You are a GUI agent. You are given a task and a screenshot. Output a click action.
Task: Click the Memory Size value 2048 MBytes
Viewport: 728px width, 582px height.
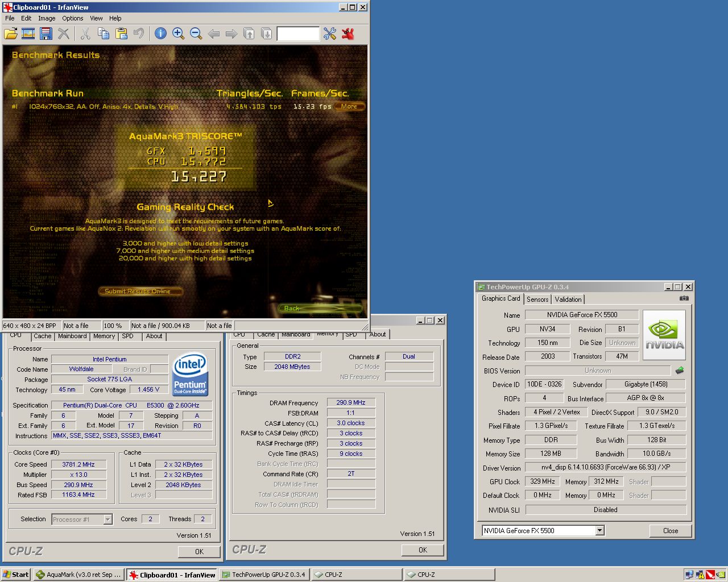pyautogui.click(x=292, y=367)
